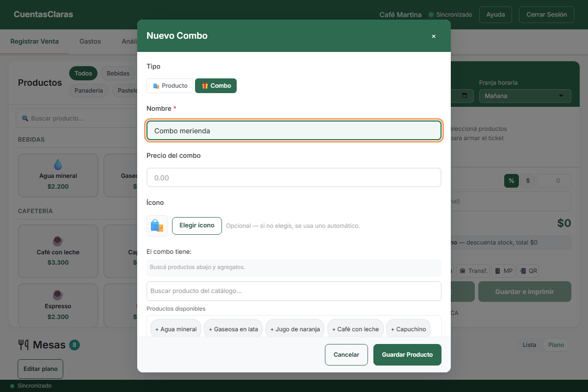The height and width of the screenshot is (392, 588).
Task: Select the Producto type option
Action: tap(170, 86)
